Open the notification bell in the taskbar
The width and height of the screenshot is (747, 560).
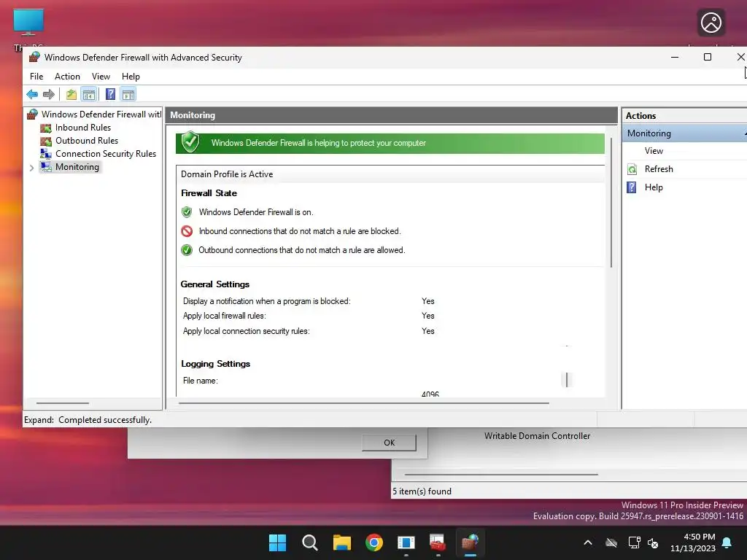click(x=727, y=542)
